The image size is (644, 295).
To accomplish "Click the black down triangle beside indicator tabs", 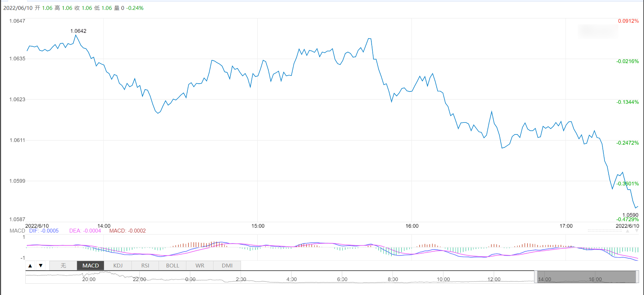I will click(x=41, y=266).
